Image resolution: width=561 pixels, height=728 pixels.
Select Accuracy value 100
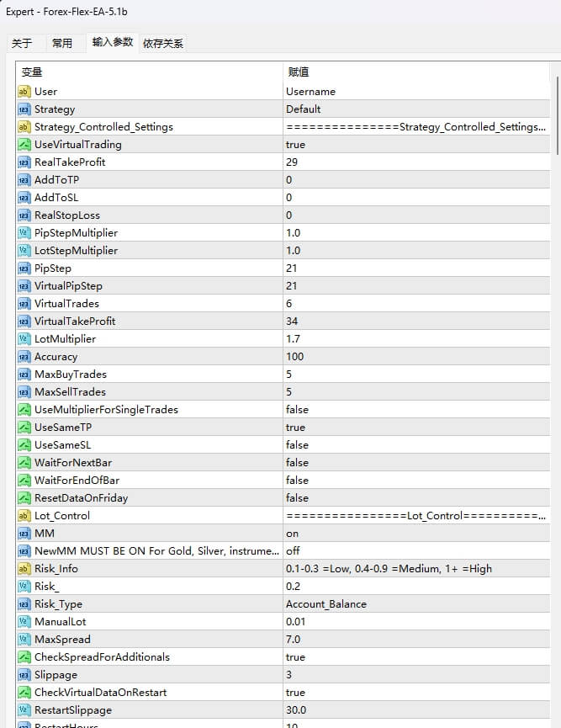pyautogui.click(x=416, y=357)
